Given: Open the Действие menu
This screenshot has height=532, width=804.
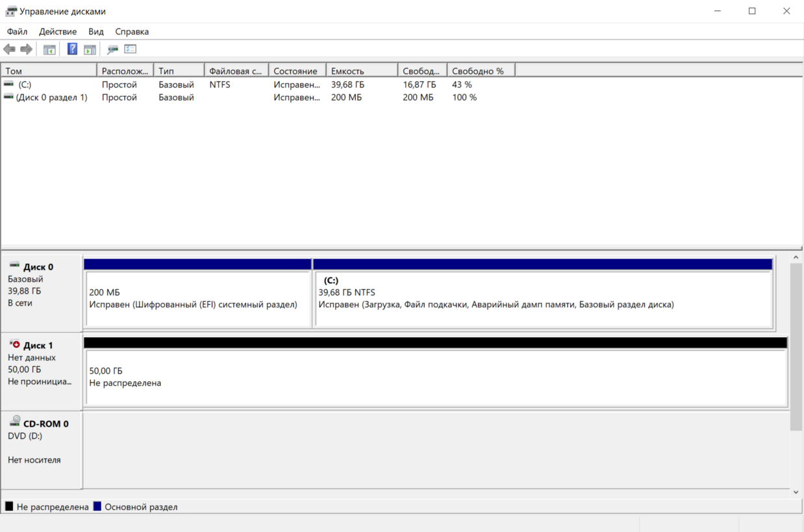Looking at the screenshot, I should 58,31.
